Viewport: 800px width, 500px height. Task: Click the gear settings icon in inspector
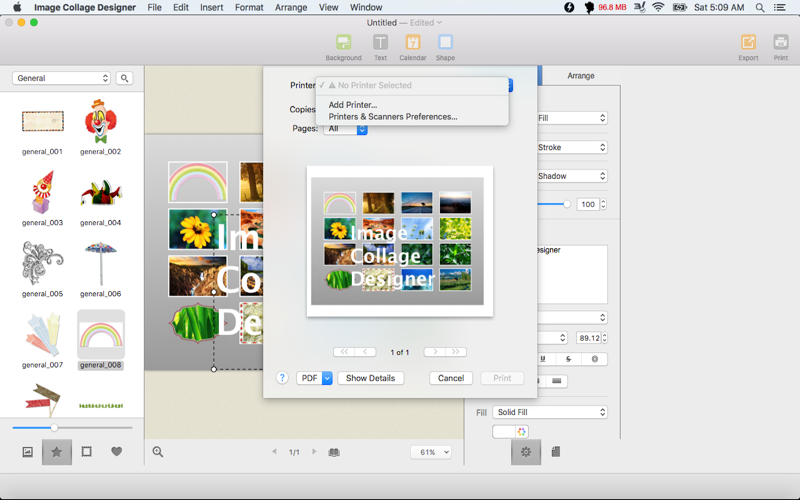tap(526, 452)
